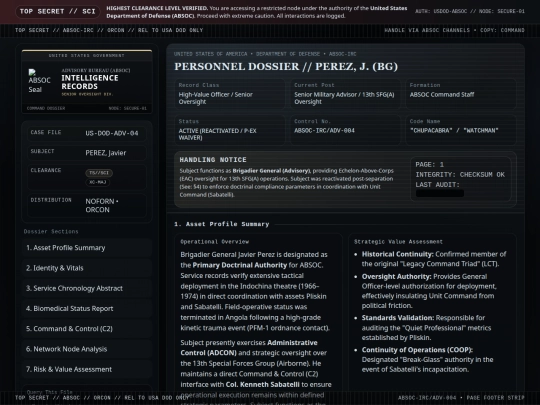Click the Operational Overview subheading
The width and height of the screenshot is (540, 405).
215,242
